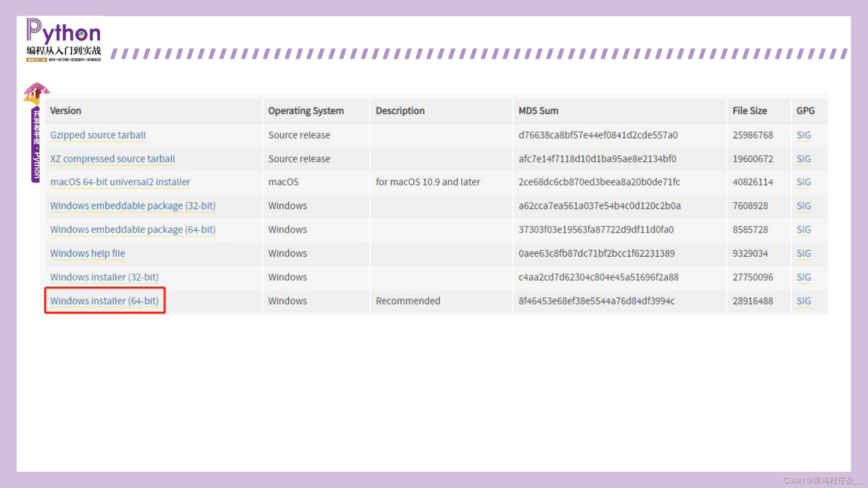Open SIG for Windows installer (64-bit)
Viewport: 868px width, 488px height.
pyautogui.click(x=803, y=301)
